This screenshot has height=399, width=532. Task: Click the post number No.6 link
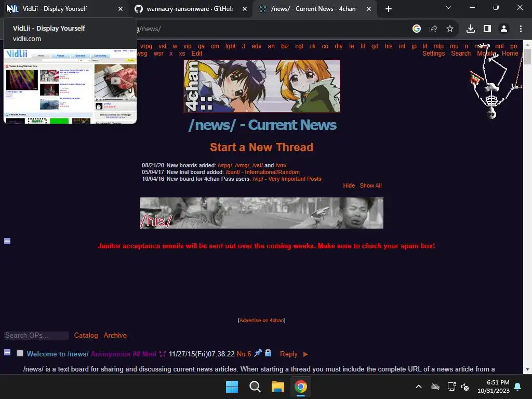pyautogui.click(x=244, y=354)
